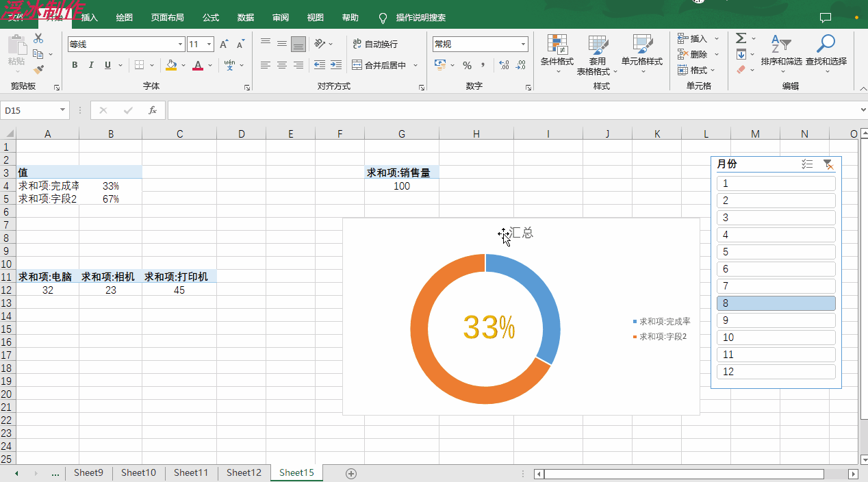Increase font size with larger A

click(224, 45)
